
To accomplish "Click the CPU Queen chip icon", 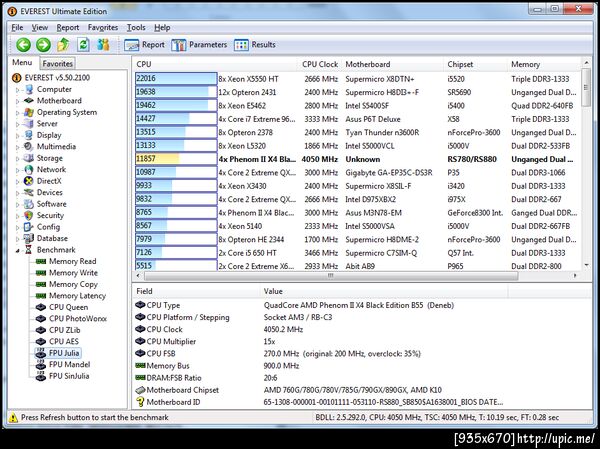I will coord(41,307).
